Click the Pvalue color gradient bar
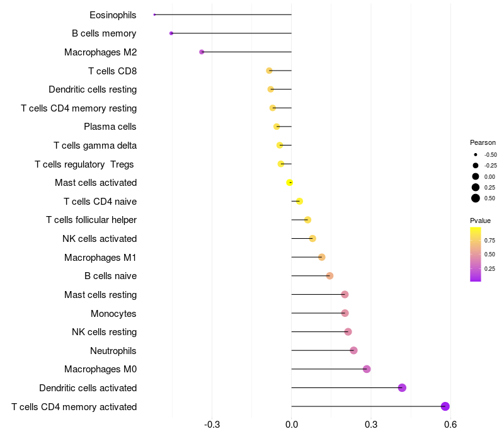This screenshot has width=504, height=441. [x=476, y=254]
